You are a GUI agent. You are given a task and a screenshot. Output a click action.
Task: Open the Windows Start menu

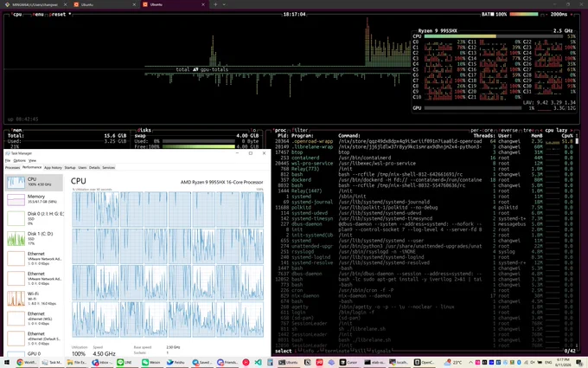pyautogui.click(x=6, y=362)
